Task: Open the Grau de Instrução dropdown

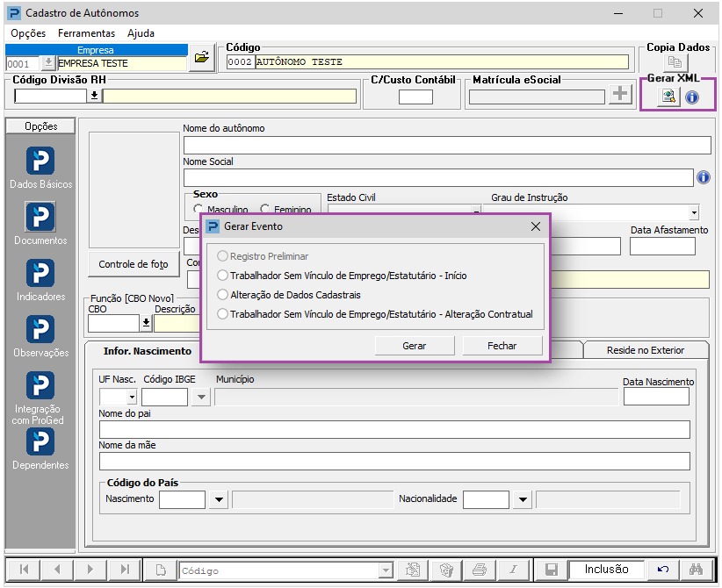Action: (694, 212)
